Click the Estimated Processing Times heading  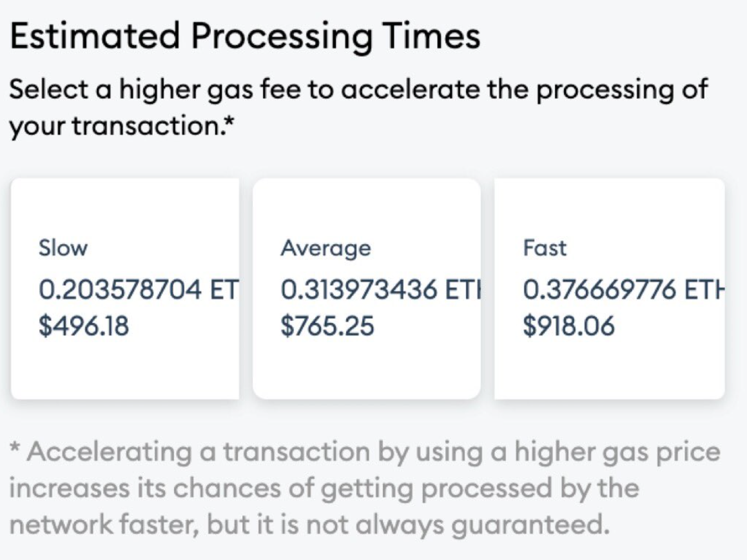click(245, 37)
